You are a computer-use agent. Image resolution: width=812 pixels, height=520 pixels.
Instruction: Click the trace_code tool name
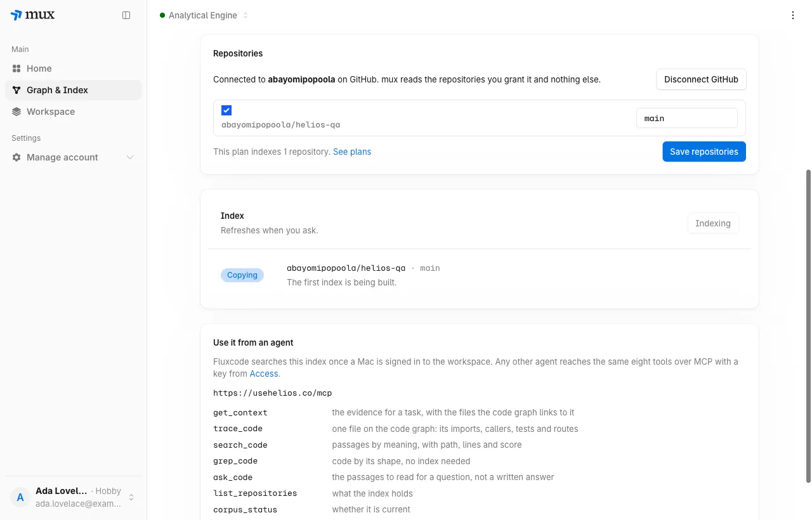point(238,429)
